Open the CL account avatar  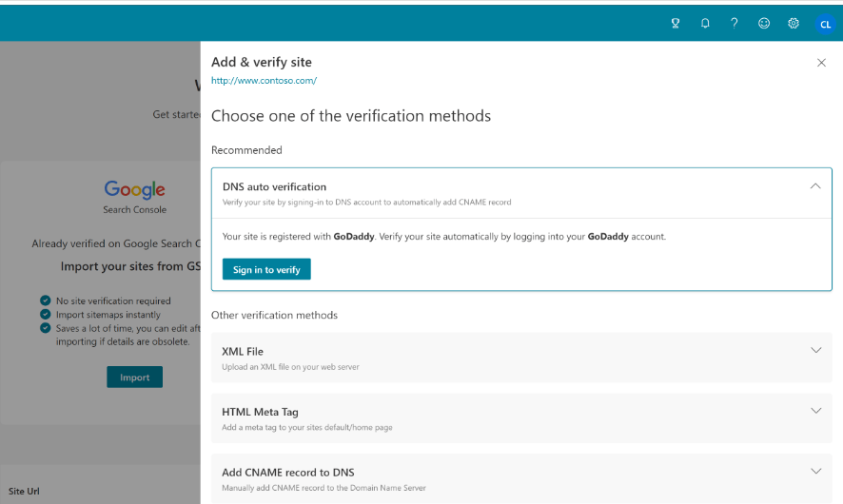click(825, 25)
